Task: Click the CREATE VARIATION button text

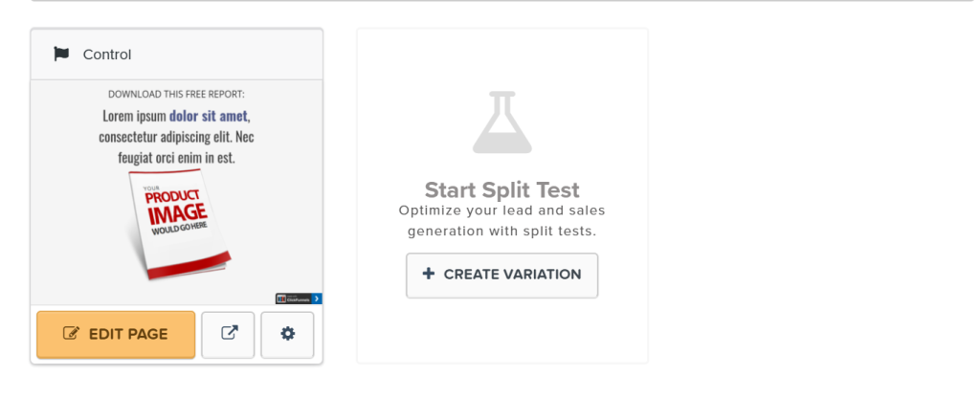Action: click(x=512, y=275)
